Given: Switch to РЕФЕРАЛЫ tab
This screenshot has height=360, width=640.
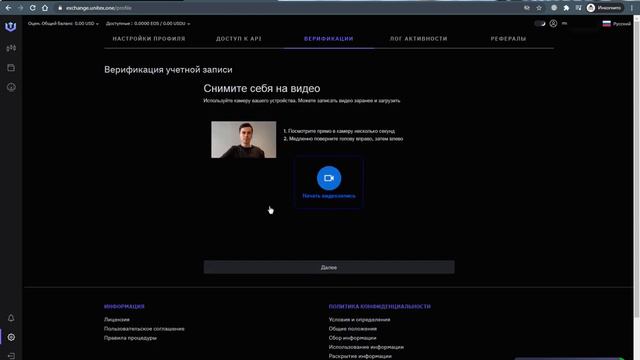Looking at the screenshot, I should [x=508, y=39].
